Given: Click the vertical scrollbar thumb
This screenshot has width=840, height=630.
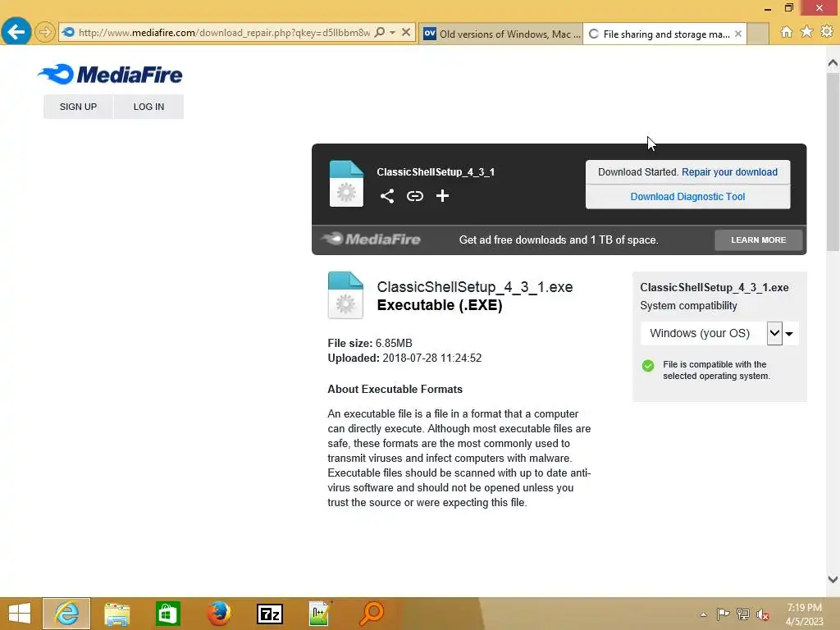Looking at the screenshot, I should [833, 162].
